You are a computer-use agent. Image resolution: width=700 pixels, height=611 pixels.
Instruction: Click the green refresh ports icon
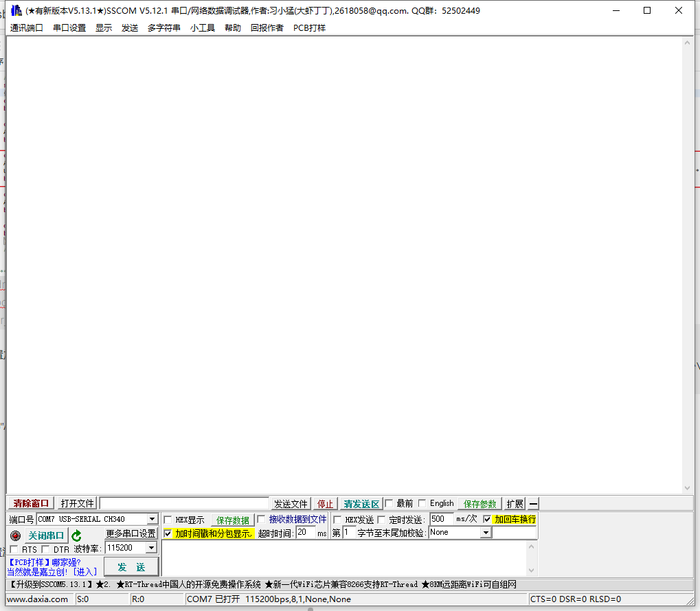(76, 535)
